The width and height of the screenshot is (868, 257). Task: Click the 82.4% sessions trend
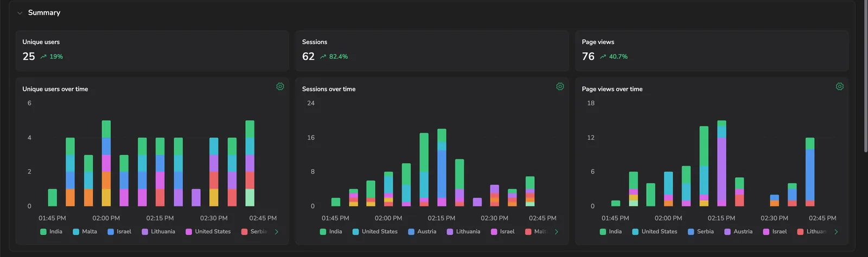click(x=334, y=57)
